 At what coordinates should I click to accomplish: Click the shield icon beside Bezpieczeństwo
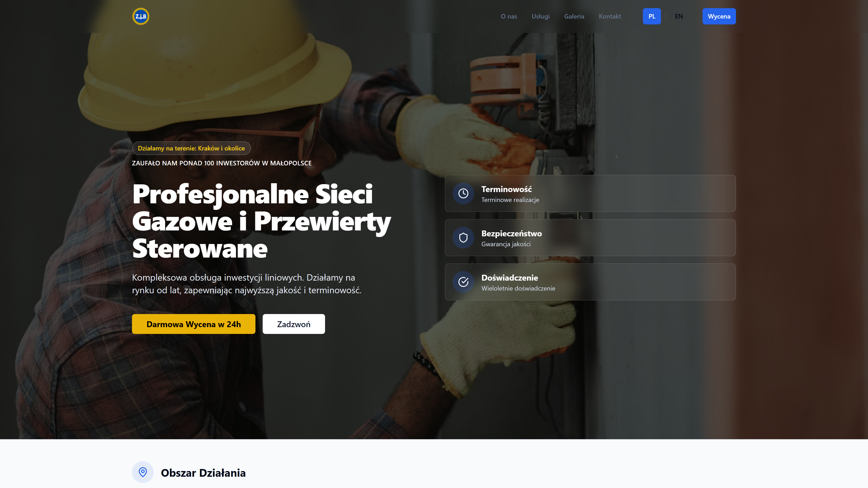tap(463, 238)
